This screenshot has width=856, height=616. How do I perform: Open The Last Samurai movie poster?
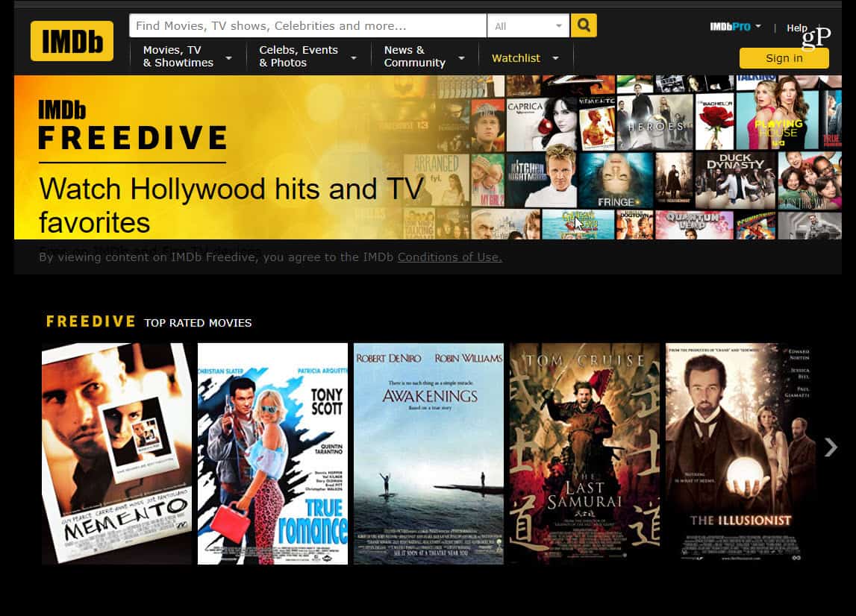pyautogui.click(x=584, y=453)
